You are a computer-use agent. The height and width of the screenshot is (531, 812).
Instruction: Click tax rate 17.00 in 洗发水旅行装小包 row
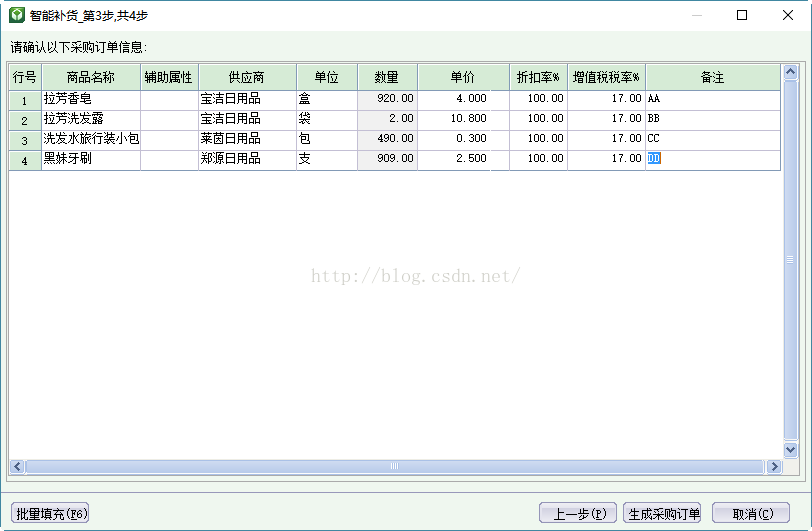tap(606, 140)
